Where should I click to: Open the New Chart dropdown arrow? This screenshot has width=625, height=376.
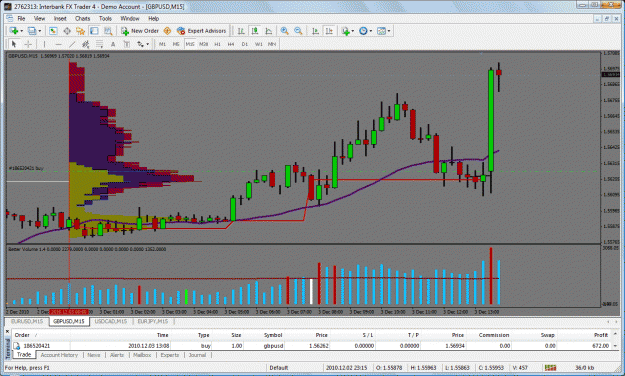point(22,31)
